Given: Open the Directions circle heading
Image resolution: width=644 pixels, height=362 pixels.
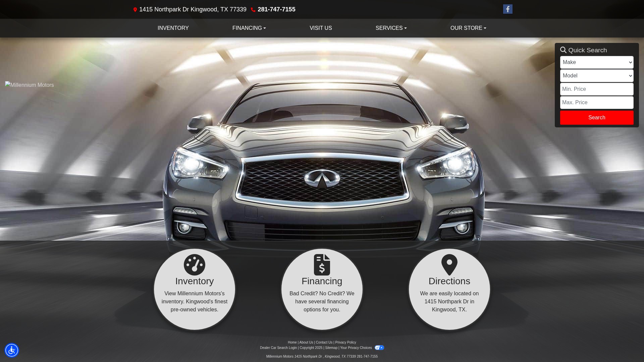Looking at the screenshot, I should (449, 281).
